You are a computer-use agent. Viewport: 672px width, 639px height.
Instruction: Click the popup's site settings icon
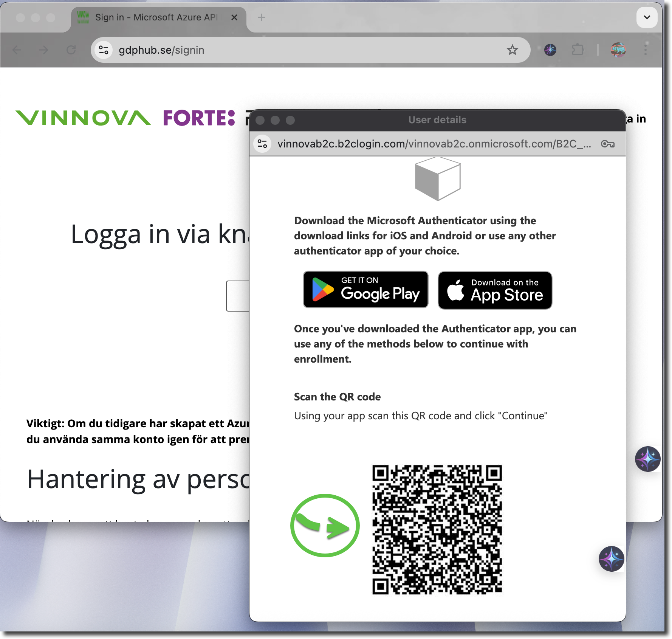click(262, 144)
